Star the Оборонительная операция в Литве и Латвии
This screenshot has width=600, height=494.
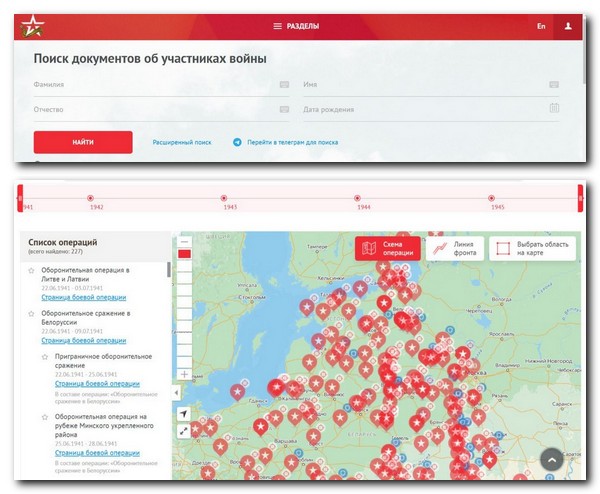point(32,271)
